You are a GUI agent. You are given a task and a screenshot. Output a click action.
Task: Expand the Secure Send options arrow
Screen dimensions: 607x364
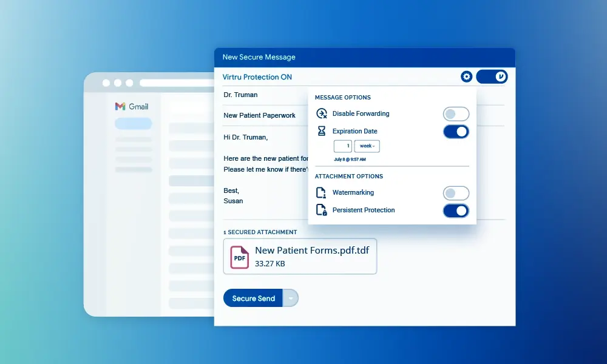291,298
